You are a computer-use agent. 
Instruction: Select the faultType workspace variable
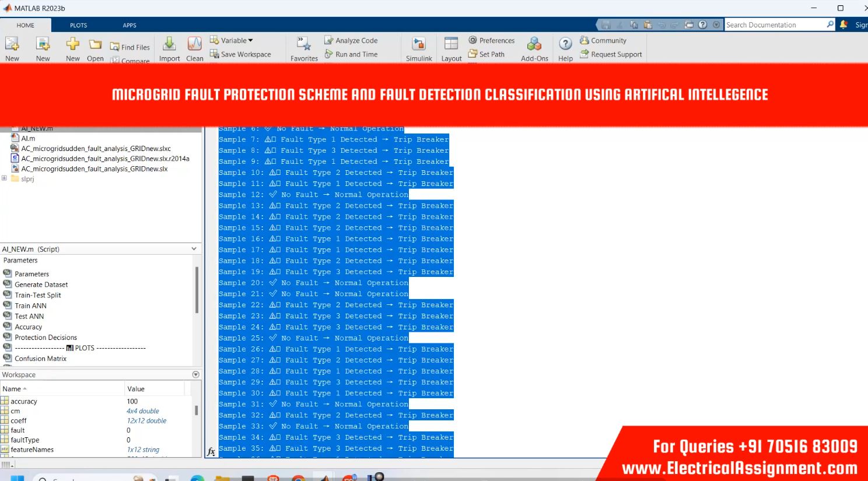24,440
